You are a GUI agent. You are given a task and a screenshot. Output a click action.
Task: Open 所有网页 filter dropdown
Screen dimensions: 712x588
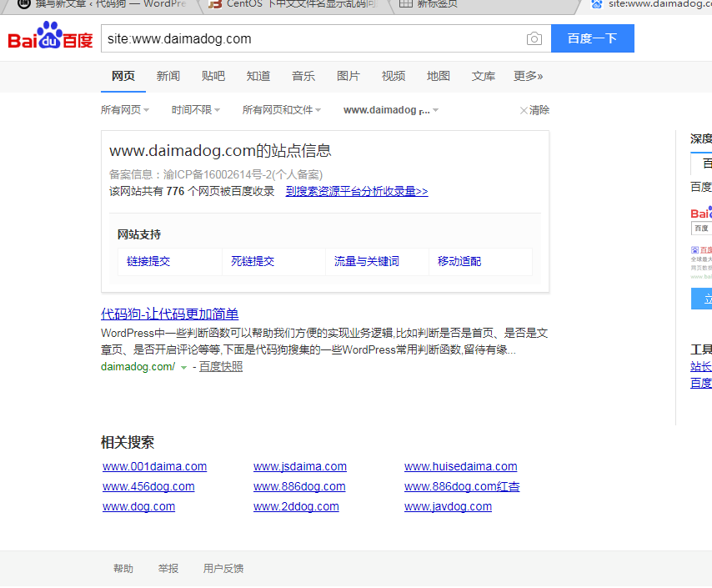coord(125,110)
